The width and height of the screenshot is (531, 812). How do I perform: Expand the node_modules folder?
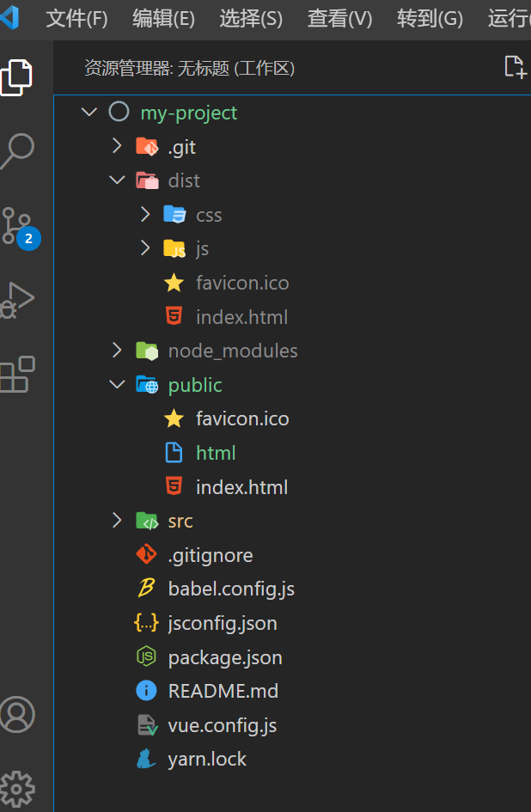(x=117, y=351)
